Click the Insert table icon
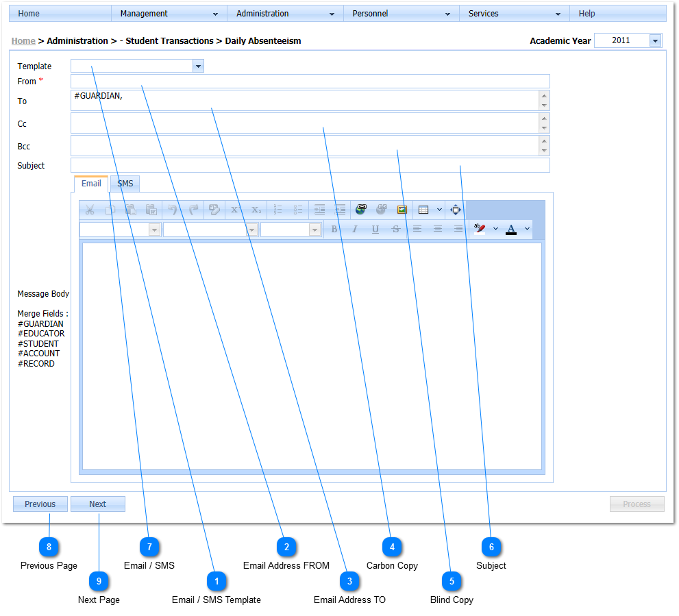 click(423, 210)
